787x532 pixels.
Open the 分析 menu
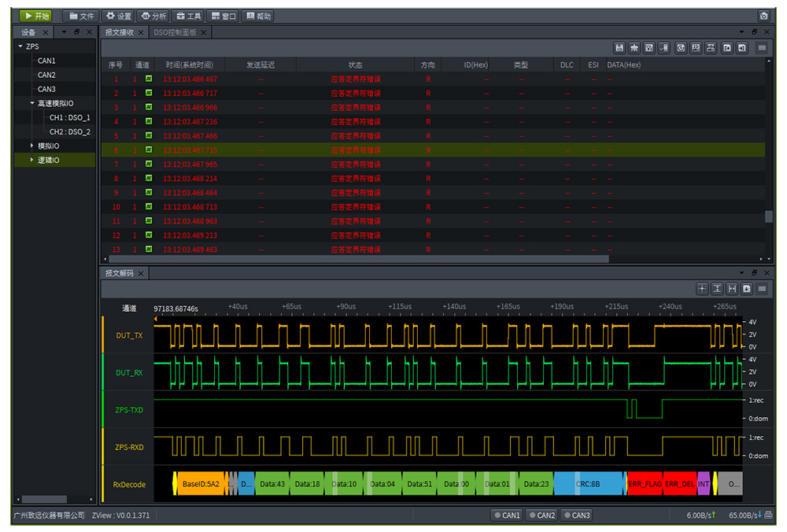tap(153, 16)
